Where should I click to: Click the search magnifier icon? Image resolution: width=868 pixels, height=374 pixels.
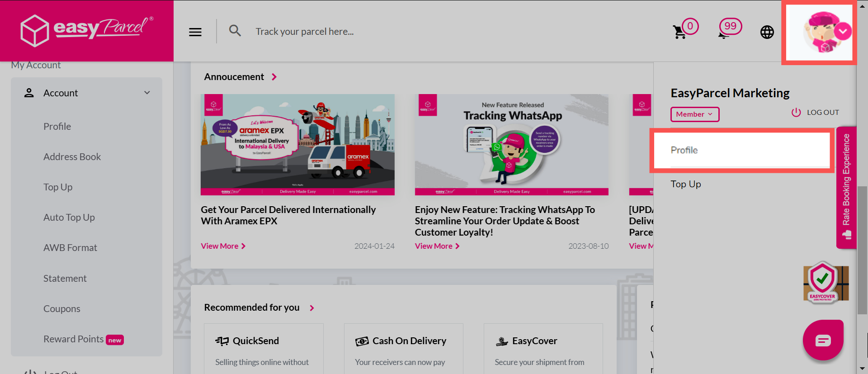(235, 31)
